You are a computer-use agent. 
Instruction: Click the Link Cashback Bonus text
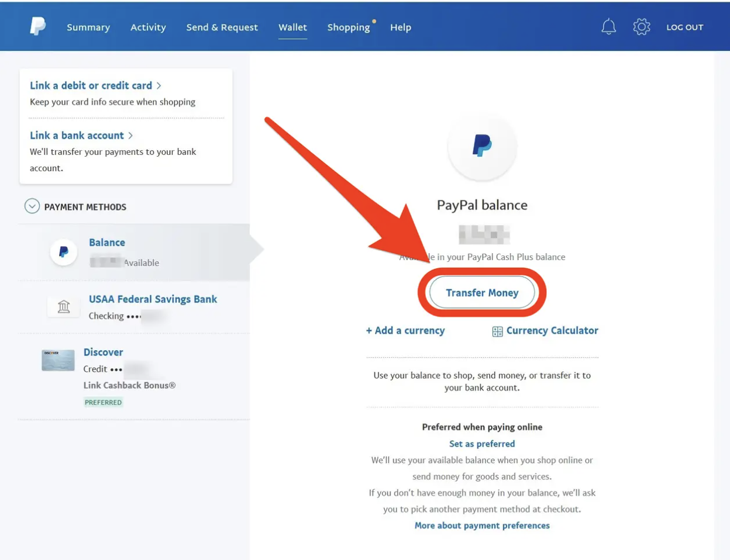point(129,385)
